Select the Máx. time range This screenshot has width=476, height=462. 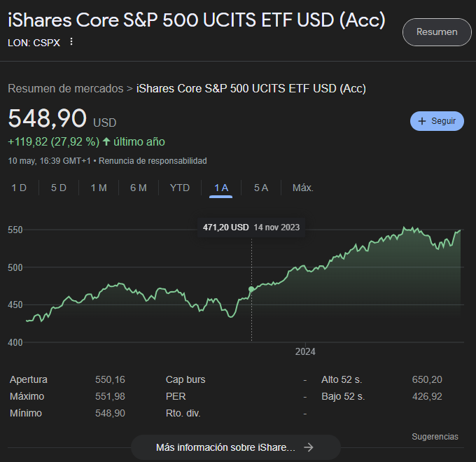tap(302, 188)
